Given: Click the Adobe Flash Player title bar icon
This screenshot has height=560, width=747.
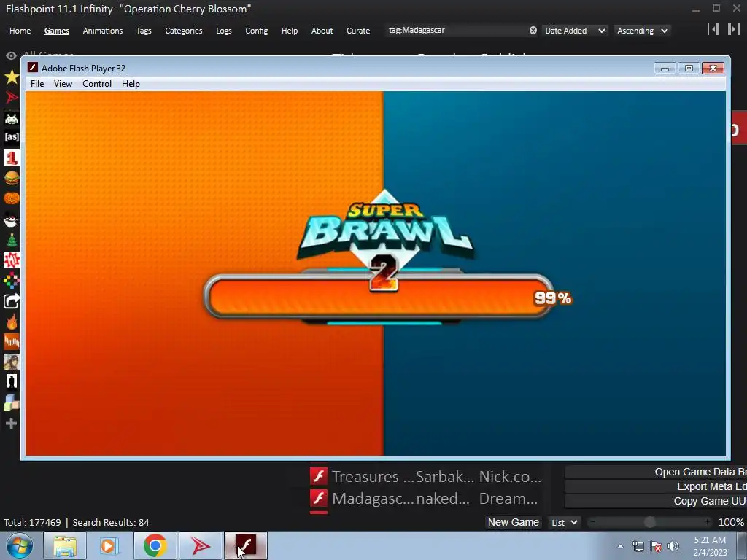Looking at the screenshot, I should pos(33,68).
